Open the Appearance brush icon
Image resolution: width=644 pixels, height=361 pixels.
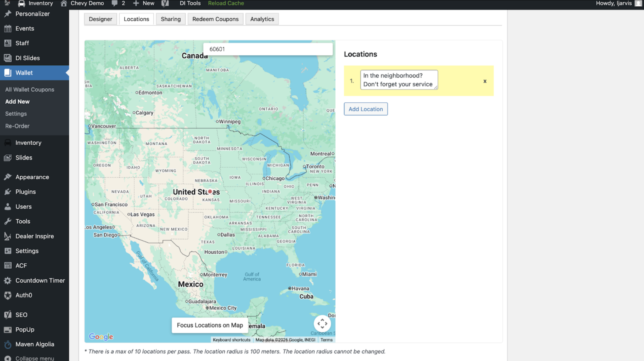pos(8,177)
